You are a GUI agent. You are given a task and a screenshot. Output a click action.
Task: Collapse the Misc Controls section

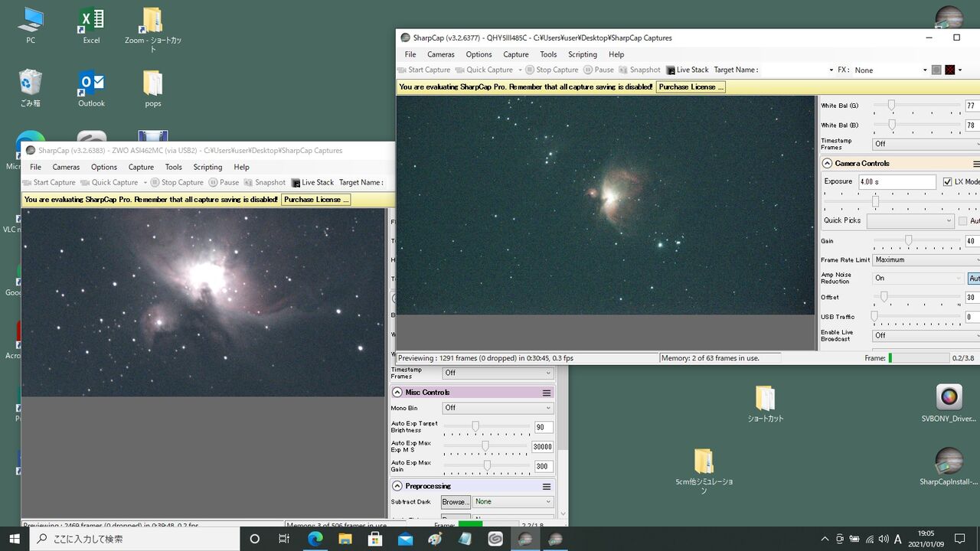397,393
